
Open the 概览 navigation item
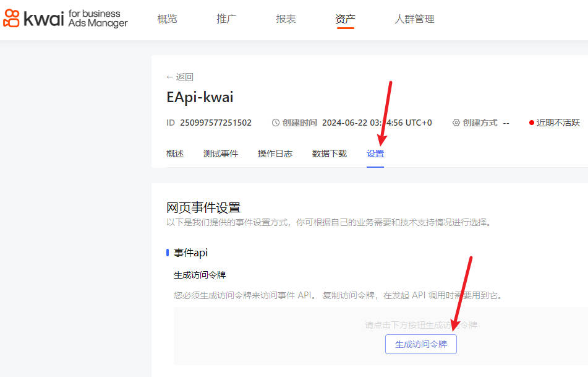[167, 19]
